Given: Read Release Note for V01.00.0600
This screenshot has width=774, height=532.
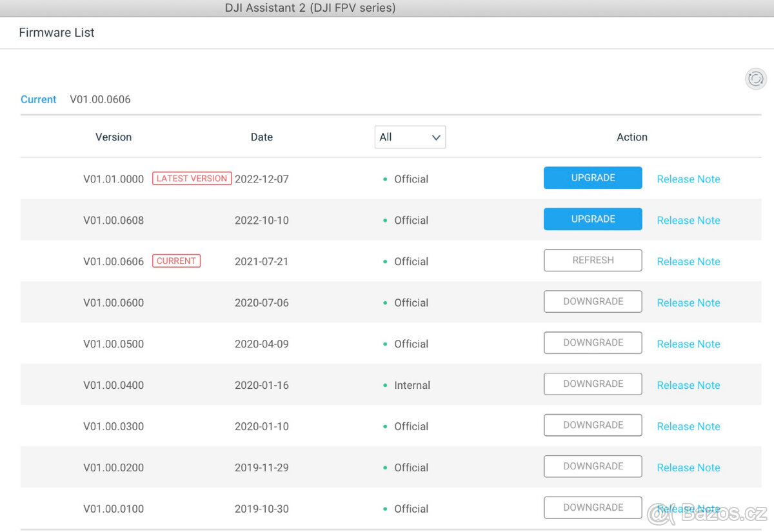Looking at the screenshot, I should tap(688, 303).
